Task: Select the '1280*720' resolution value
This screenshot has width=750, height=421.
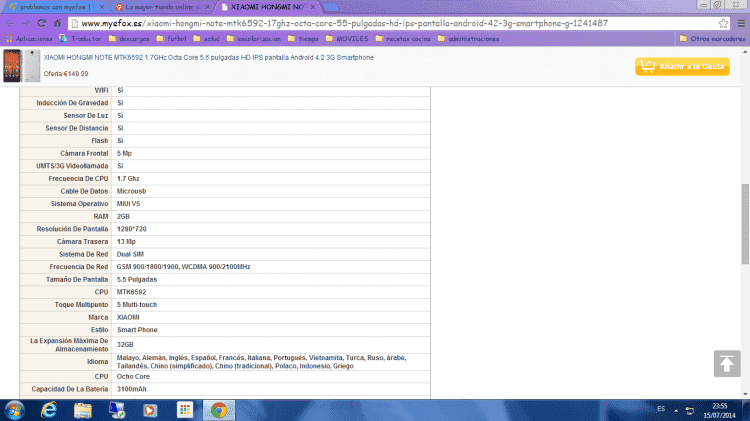Action: coord(132,229)
